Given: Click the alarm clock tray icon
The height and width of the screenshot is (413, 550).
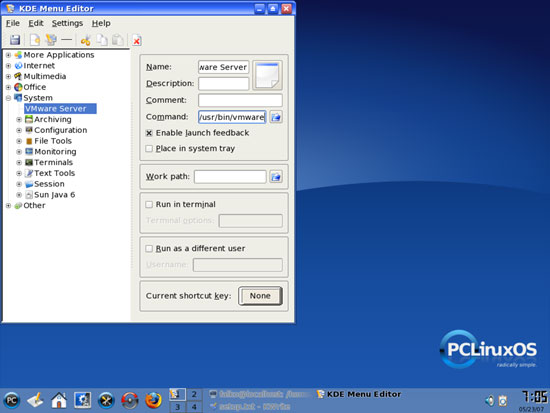Looking at the screenshot, I should click(503, 400).
